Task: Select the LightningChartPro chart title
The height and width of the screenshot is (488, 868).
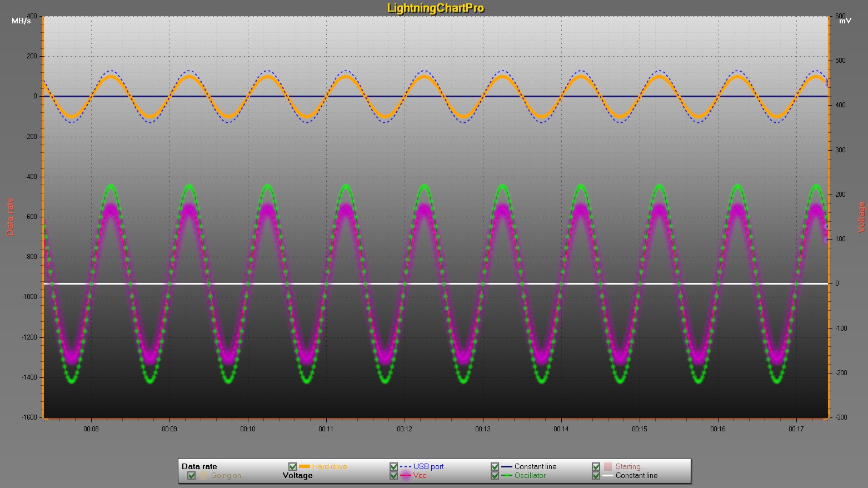Action: click(x=435, y=8)
